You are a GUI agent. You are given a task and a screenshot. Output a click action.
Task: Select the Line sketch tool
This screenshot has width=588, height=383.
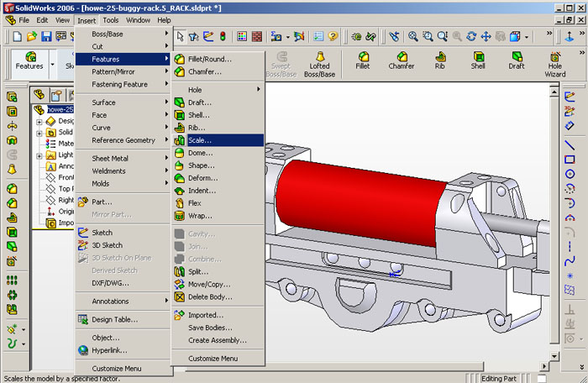tap(570, 144)
